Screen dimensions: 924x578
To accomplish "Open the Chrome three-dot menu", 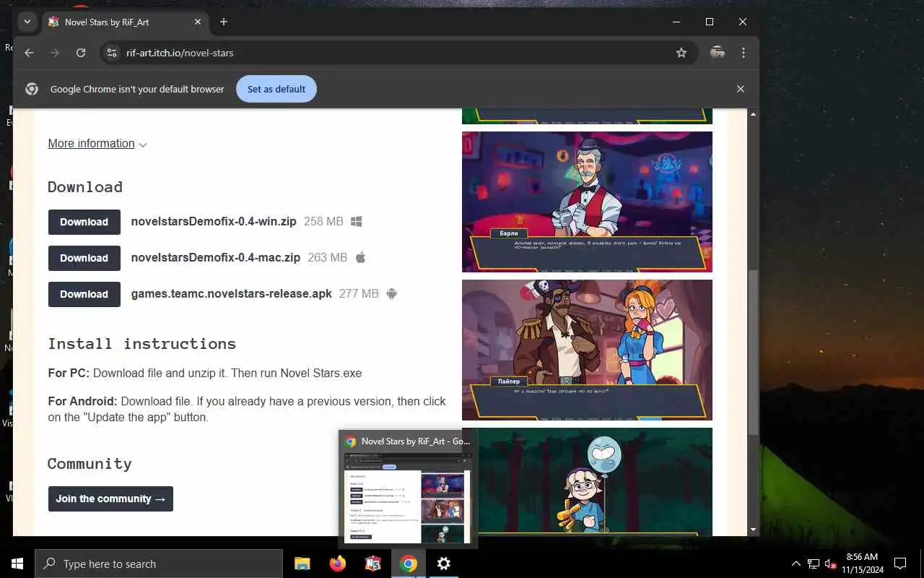I will 744,53.
